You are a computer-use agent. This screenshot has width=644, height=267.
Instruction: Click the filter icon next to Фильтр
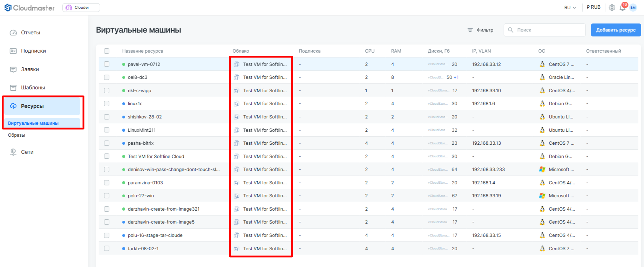(x=470, y=30)
